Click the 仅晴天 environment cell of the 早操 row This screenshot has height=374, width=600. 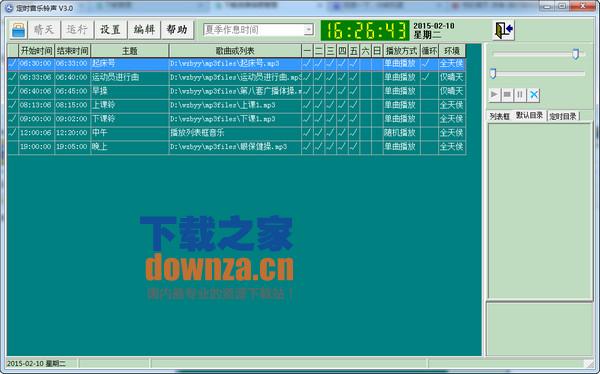[452, 91]
